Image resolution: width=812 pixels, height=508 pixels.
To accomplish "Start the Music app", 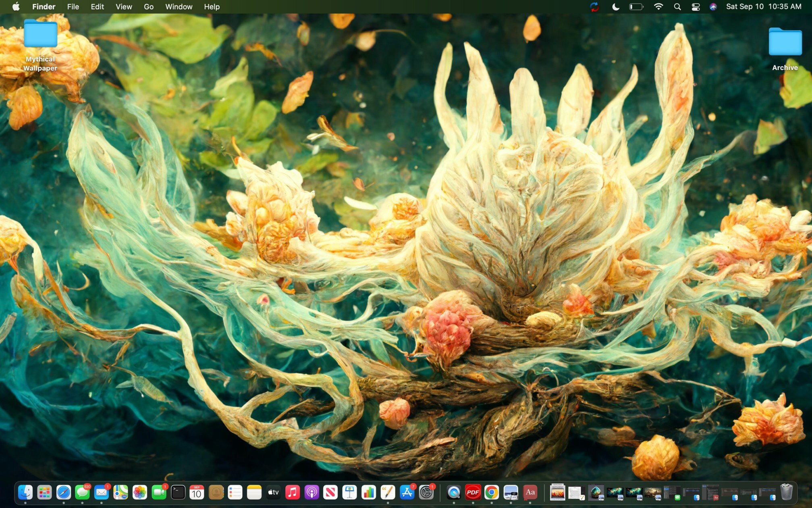I will click(x=292, y=492).
